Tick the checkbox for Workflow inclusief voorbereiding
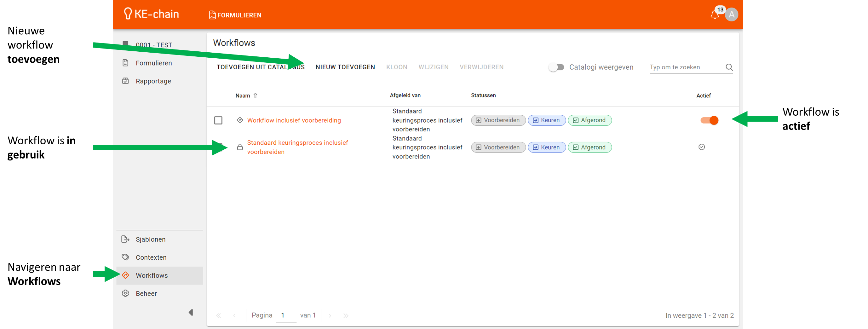This screenshot has height=329, width=868. pos(218,120)
